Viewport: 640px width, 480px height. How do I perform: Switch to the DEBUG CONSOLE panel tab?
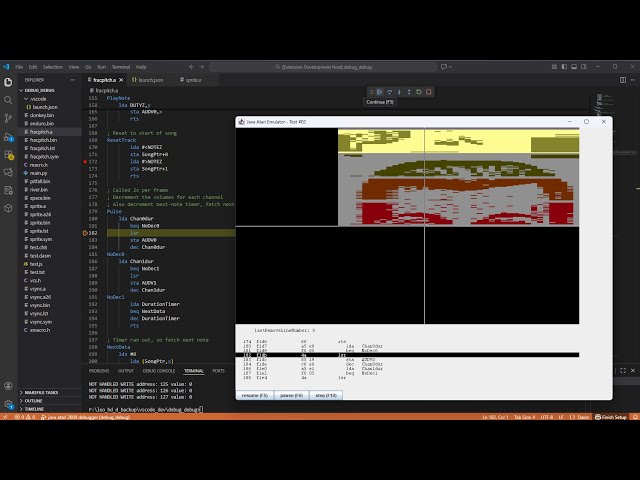pos(159,371)
